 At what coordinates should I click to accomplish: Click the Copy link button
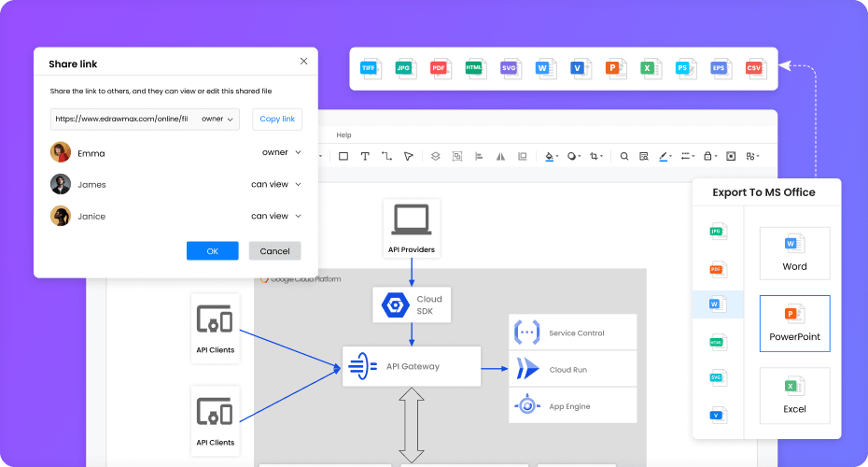coord(277,120)
